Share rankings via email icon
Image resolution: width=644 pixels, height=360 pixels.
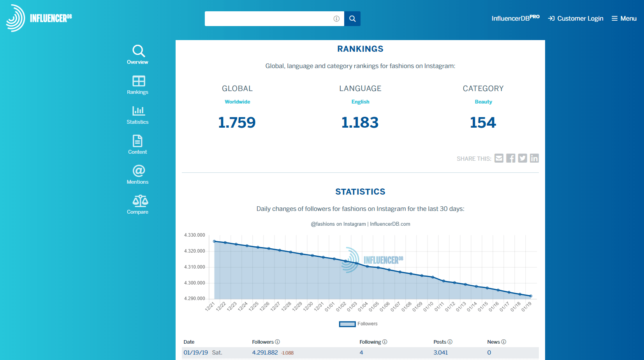click(x=499, y=158)
